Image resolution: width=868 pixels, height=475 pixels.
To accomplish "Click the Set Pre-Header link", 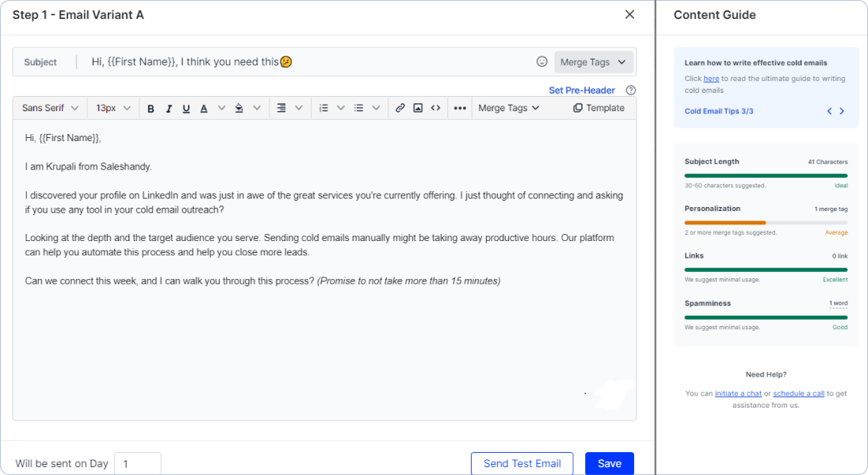I will pos(582,90).
